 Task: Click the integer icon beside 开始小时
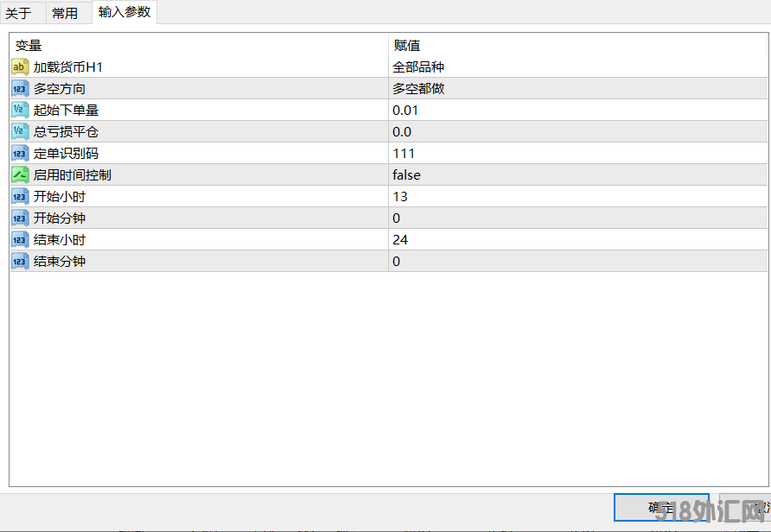point(20,196)
